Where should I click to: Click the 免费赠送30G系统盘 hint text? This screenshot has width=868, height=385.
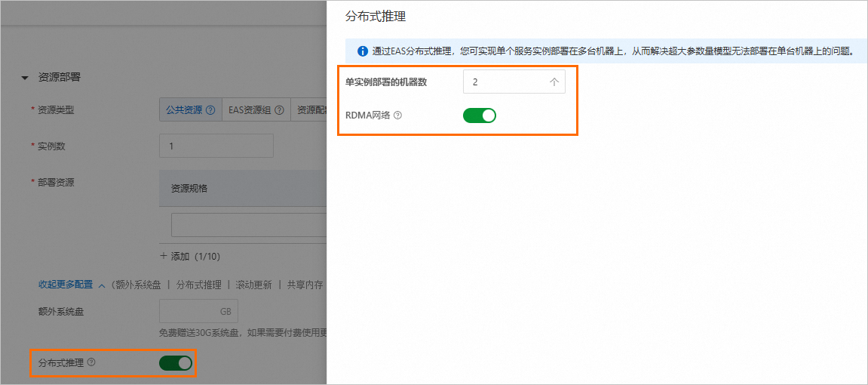click(243, 334)
